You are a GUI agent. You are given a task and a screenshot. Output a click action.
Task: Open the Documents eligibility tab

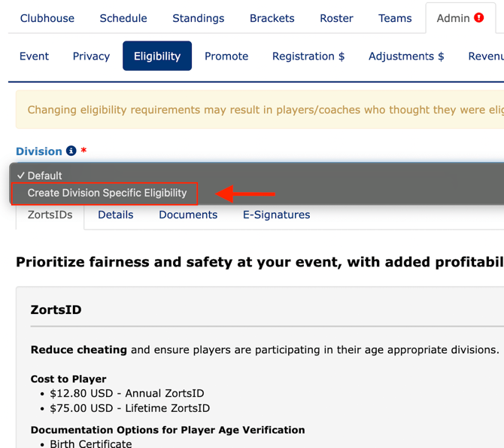[x=188, y=215]
